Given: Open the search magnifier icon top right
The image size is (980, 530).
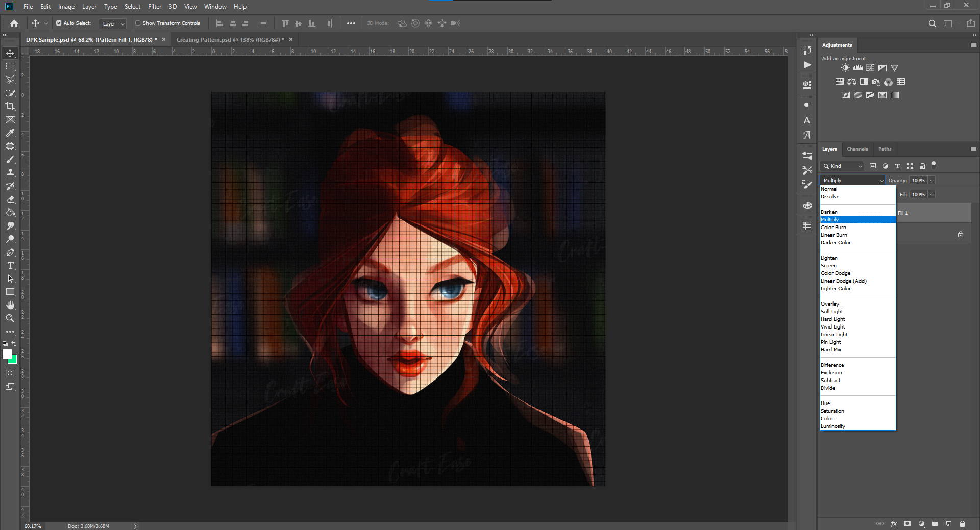Looking at the screenshot, I should tap(932, 23).
